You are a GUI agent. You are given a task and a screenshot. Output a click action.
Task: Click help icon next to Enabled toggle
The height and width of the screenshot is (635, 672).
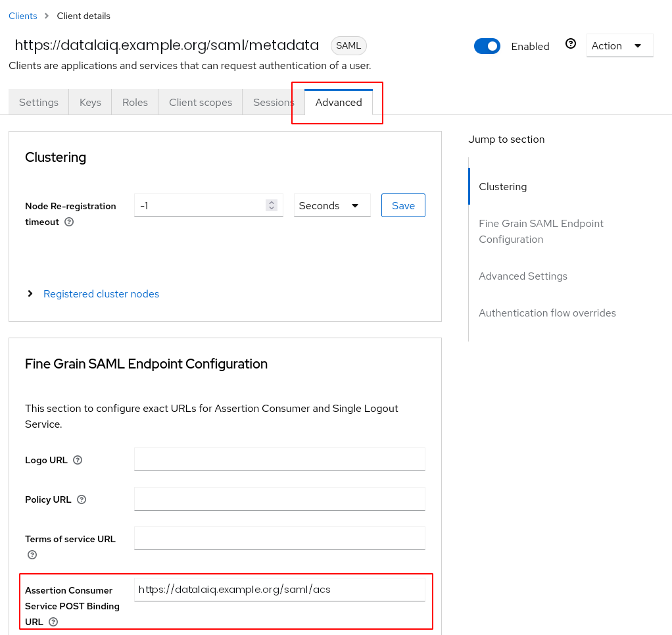(571, 43)
